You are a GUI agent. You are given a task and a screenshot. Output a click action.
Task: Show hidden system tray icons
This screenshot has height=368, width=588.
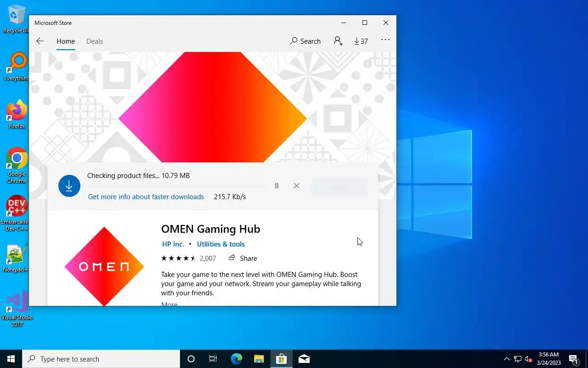pyautogui.click(x=507, y=359)
